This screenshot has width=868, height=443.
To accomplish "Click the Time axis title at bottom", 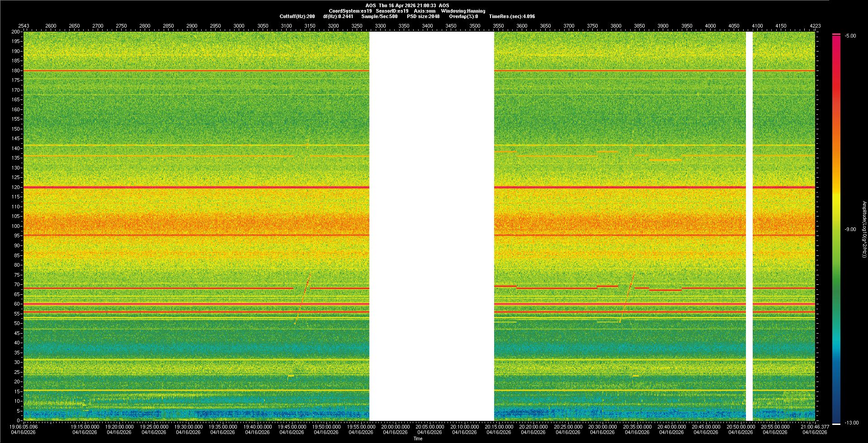I will click(x=418, y=438).
